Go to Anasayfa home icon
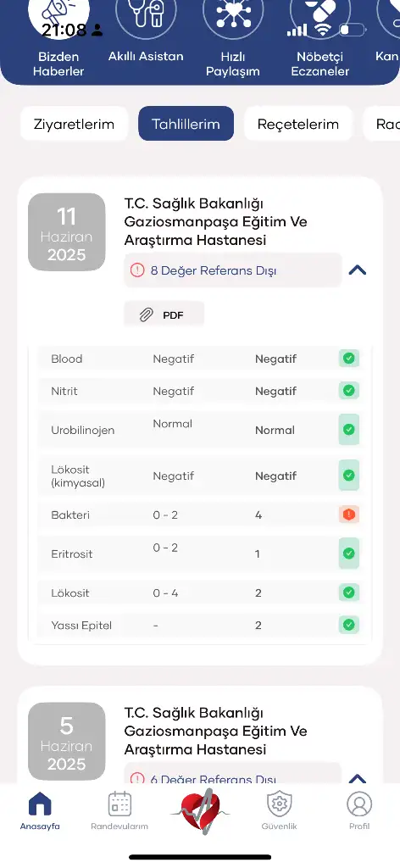400x868 pixels. point(40,804)
